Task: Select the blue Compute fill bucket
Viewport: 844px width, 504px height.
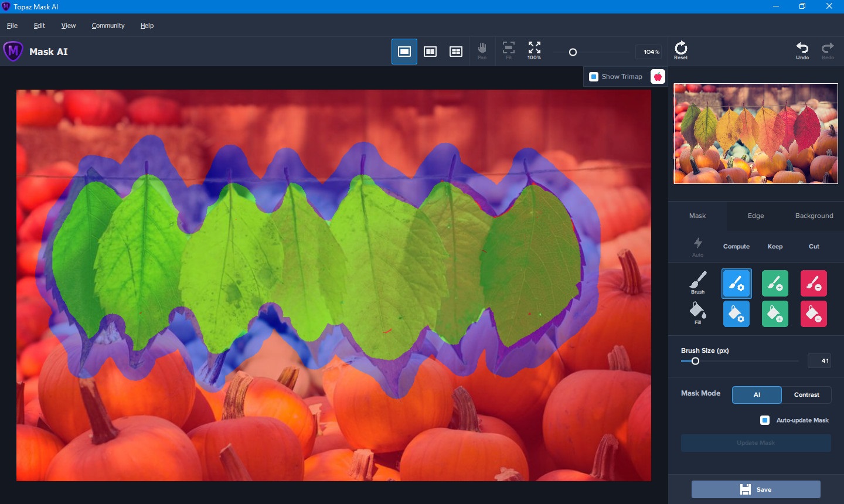Action: click(737, 314)
